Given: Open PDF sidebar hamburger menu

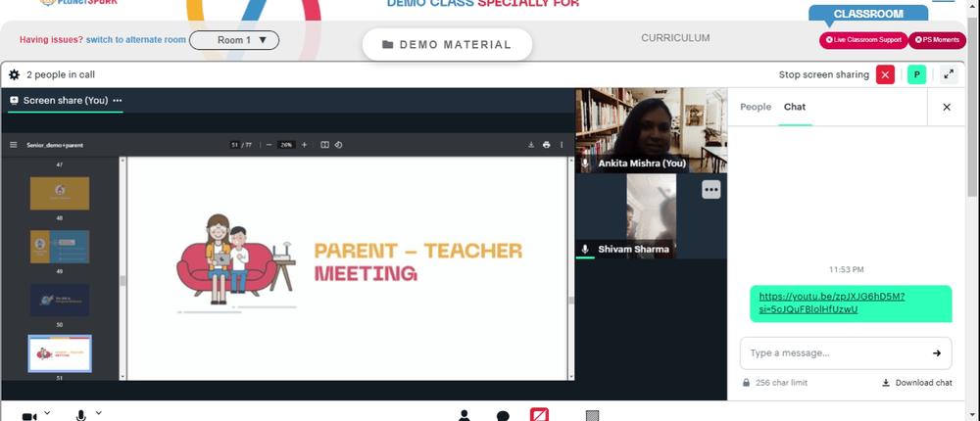Looking at the screenshot, I should [14, 145].
